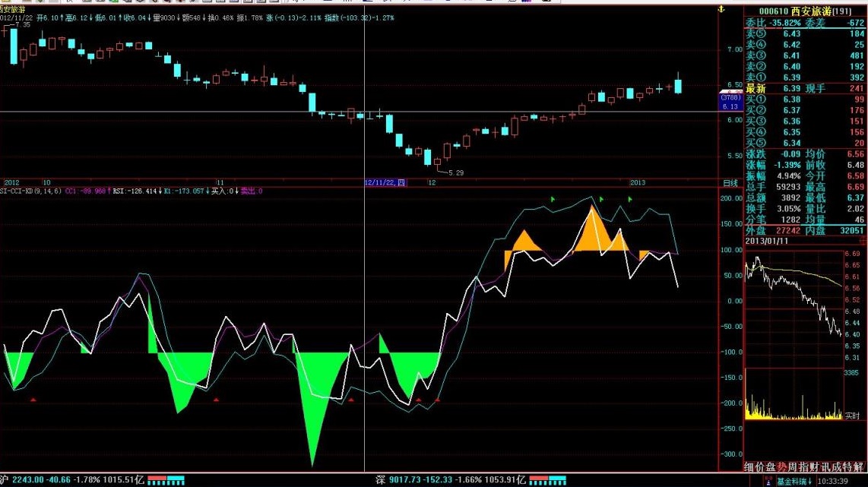Click the third green flag marker
Screen dimensions: 868x487
click(630, 198)
